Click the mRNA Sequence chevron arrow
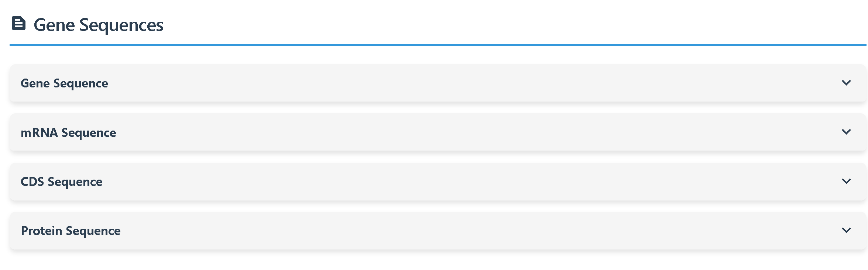This screenshot has height=270, width=868. pos(846,132)
